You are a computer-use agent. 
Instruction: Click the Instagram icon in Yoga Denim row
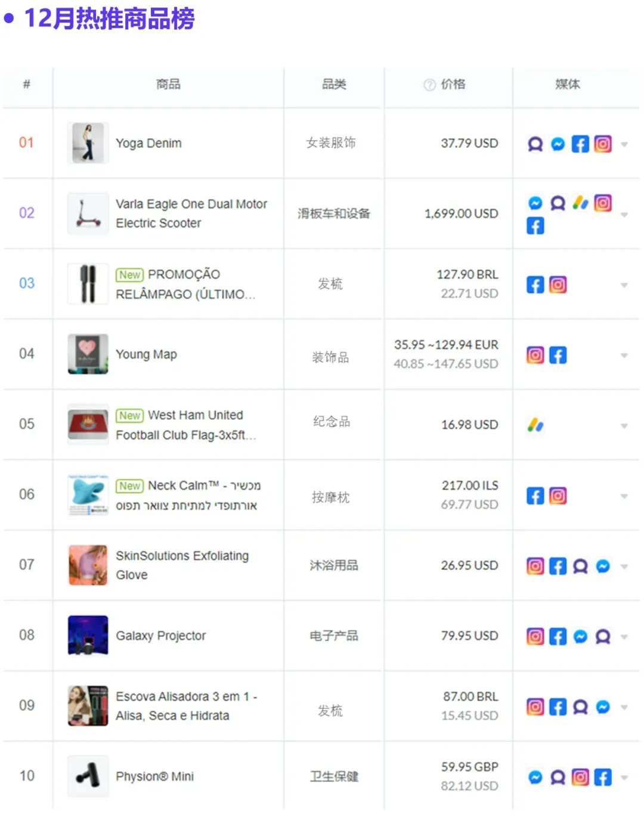[603, 144]
